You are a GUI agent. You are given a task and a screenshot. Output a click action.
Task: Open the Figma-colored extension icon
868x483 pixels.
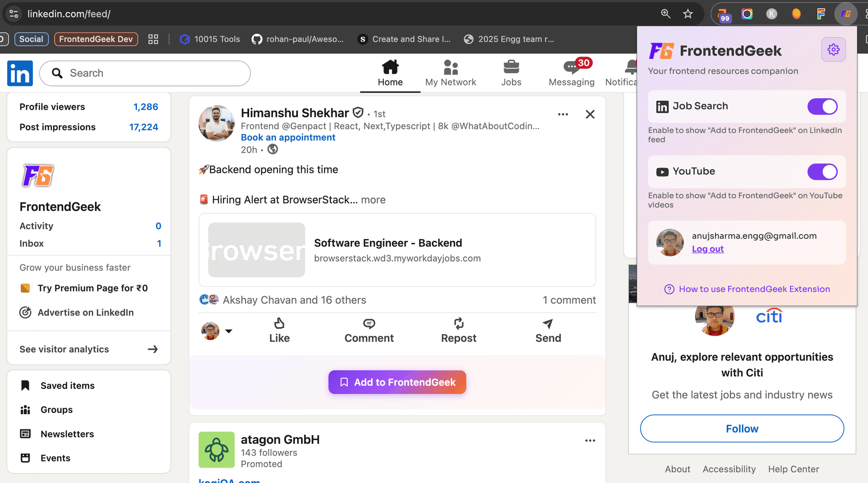pyautogui.click(x=821, y=14)
